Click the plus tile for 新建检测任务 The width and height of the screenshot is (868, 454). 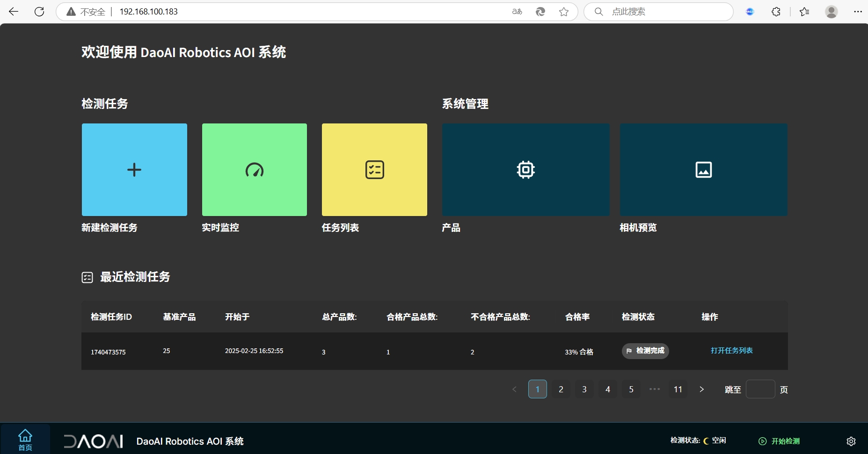(x=134, y=170)
